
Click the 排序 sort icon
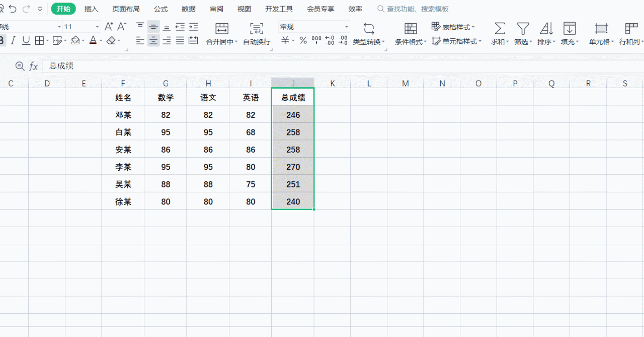(546, 29)
